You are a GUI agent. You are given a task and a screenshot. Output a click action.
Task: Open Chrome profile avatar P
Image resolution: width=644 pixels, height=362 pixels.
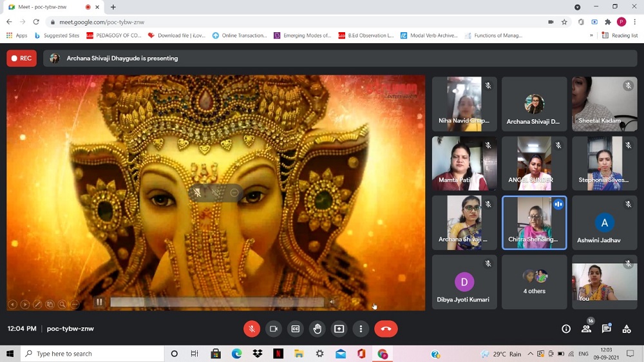pyautogui.click(x=621, y=22)
